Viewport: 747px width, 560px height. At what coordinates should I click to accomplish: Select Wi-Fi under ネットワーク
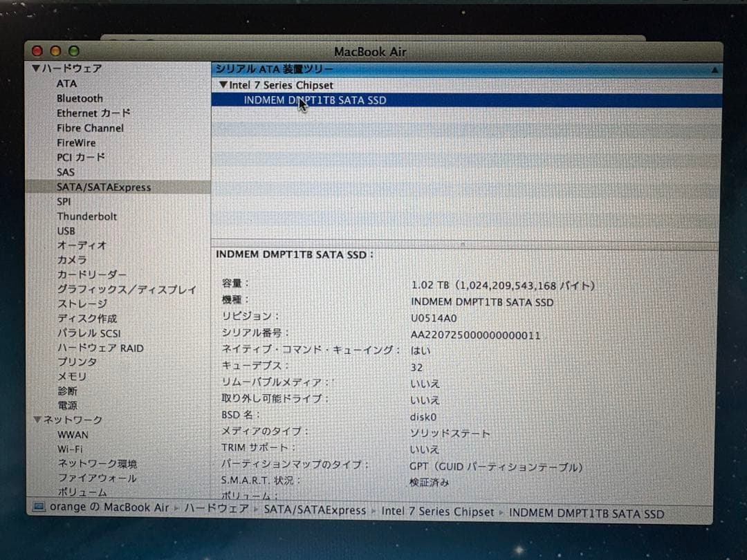pos(70,449)
